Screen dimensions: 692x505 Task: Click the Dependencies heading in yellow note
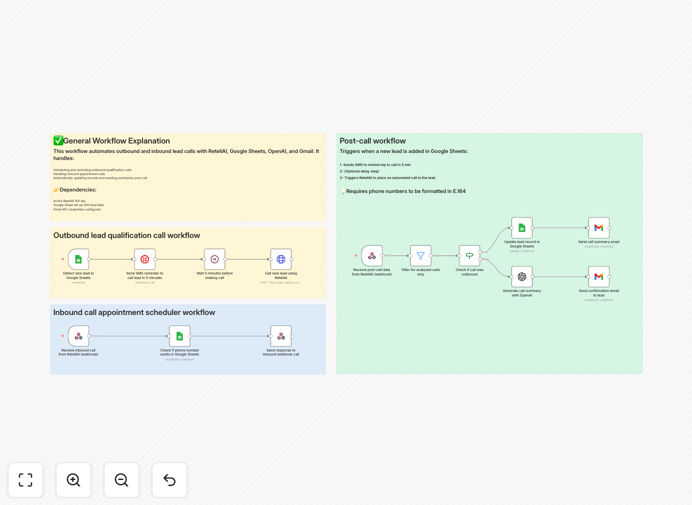point(78,190)
